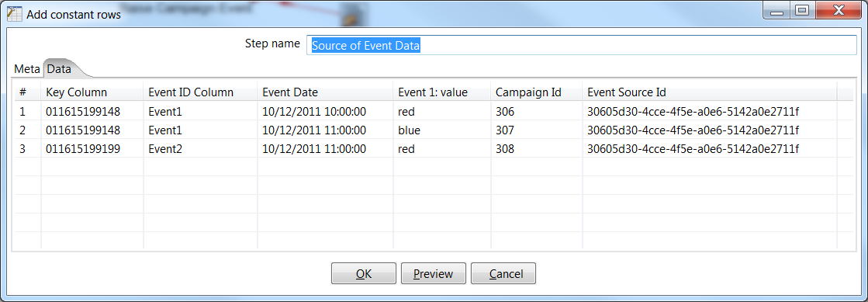
Task: Click the Event ID Column header
Action: coord(200,92)
